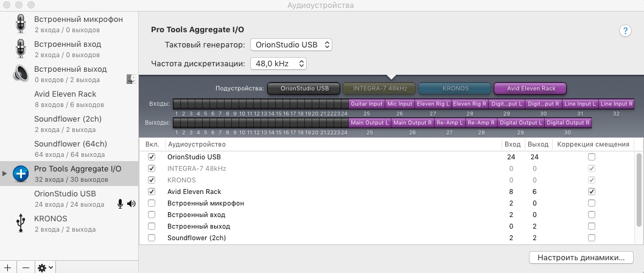Click the Main Output R channel block

click(412, 122)
